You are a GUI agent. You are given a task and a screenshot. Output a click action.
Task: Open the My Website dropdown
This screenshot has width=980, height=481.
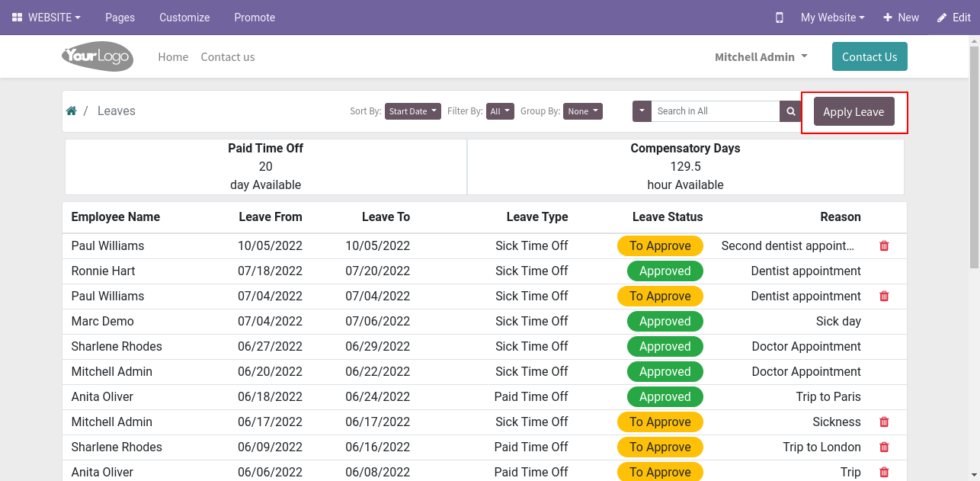(x=832, y=18)
